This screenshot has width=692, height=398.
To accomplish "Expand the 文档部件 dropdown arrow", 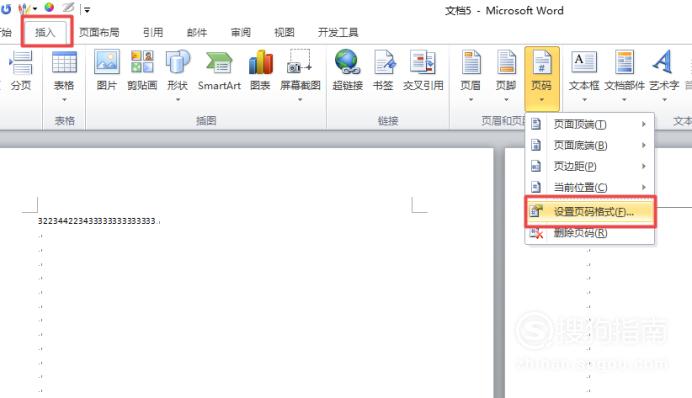I will (x=624, y=100).
